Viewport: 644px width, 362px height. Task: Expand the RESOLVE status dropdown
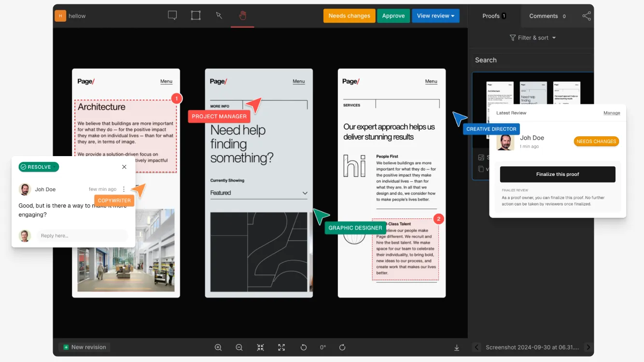pos(39,167)
